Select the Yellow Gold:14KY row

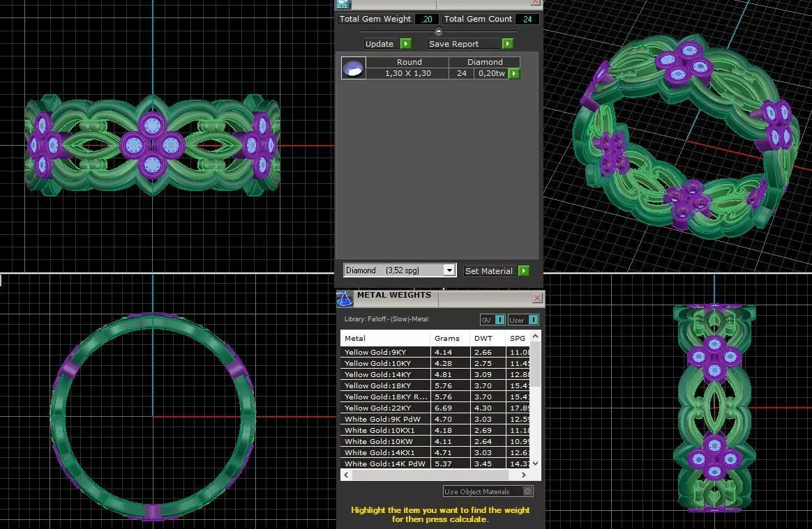[x=435, y=374]
